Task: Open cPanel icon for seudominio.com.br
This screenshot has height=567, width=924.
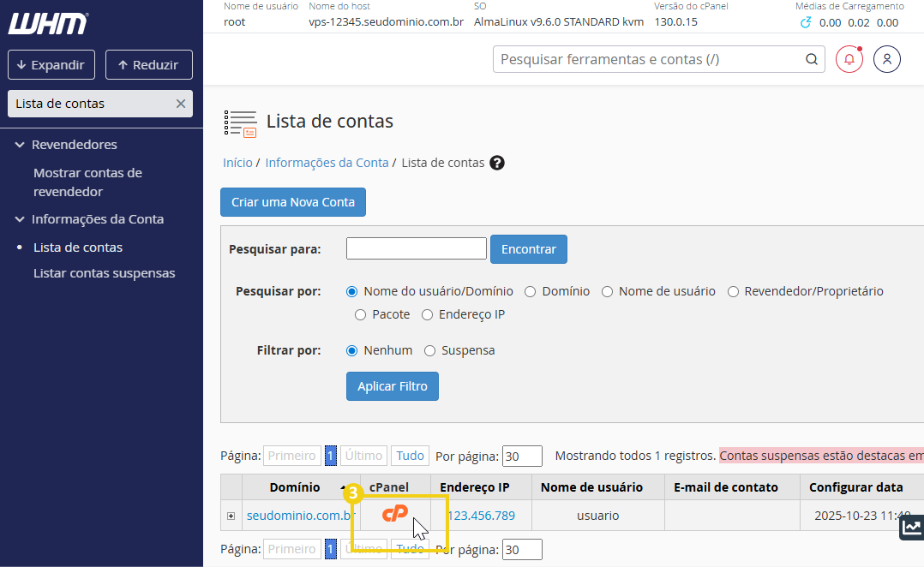Action: [x=395, y=514]
